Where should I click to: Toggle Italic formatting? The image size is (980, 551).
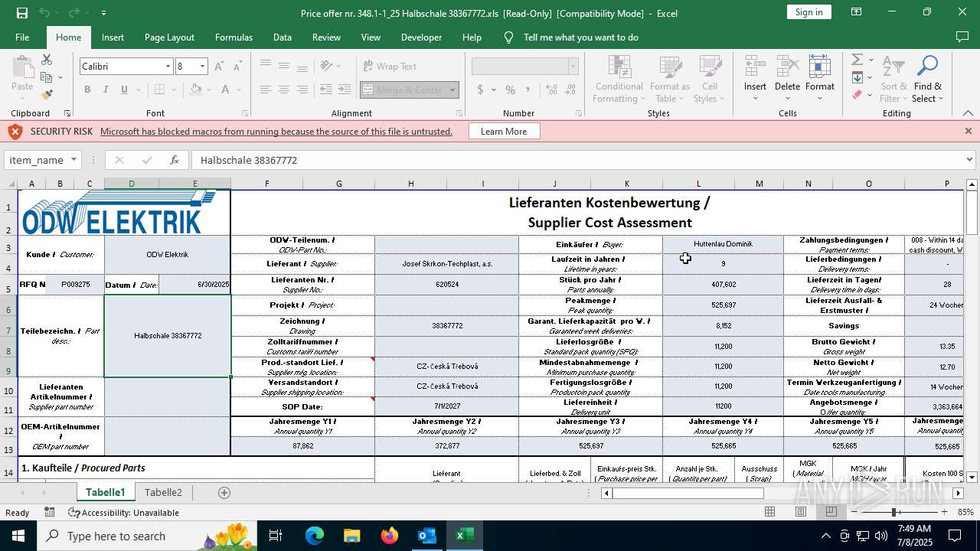coord(106,90)
